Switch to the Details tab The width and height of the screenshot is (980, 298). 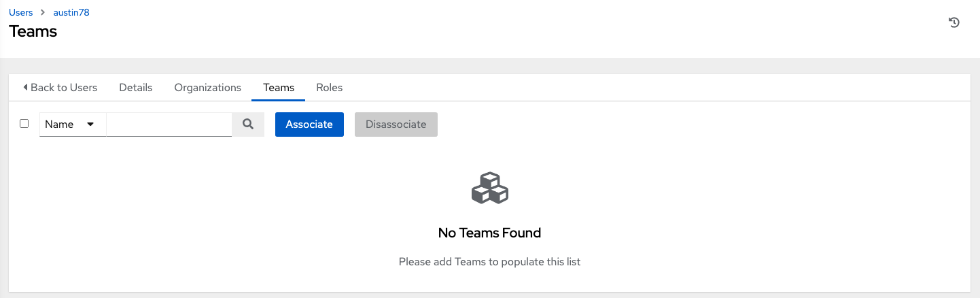(136, 87)
